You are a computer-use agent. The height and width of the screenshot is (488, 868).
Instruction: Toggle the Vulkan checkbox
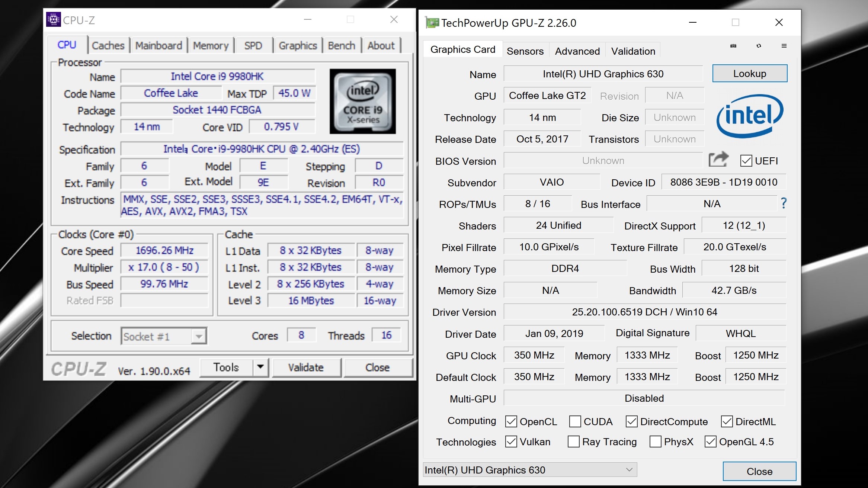coord(511,442)
